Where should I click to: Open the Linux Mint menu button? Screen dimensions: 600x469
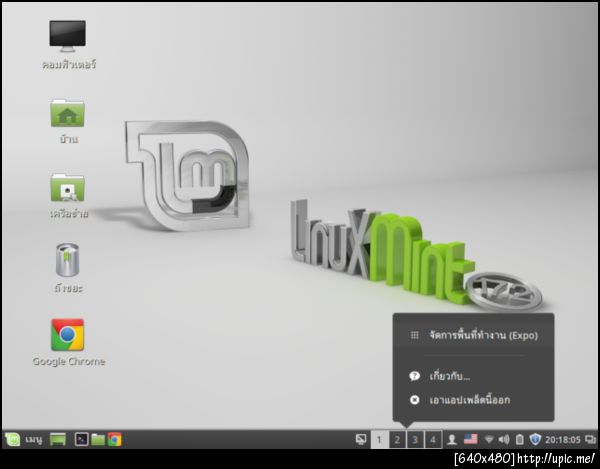(24, 439)
